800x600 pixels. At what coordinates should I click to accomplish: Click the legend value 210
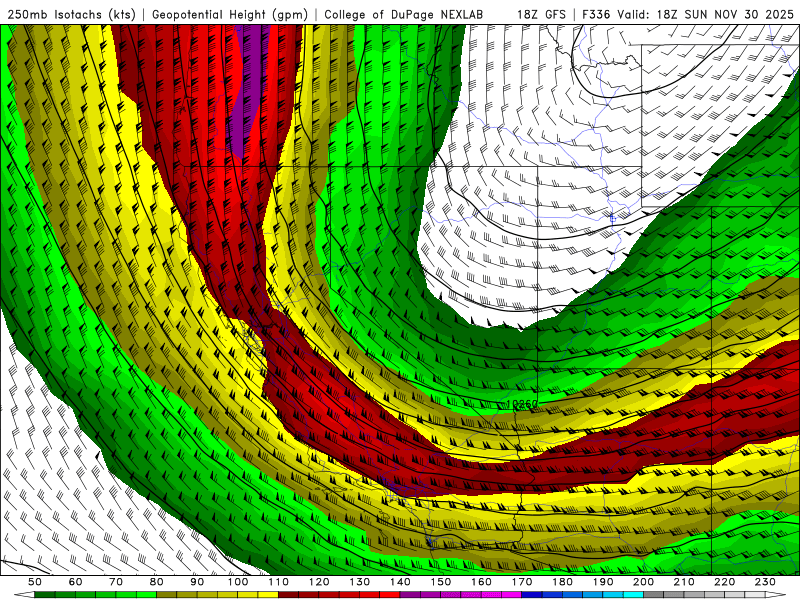click(x=684, y=582)
